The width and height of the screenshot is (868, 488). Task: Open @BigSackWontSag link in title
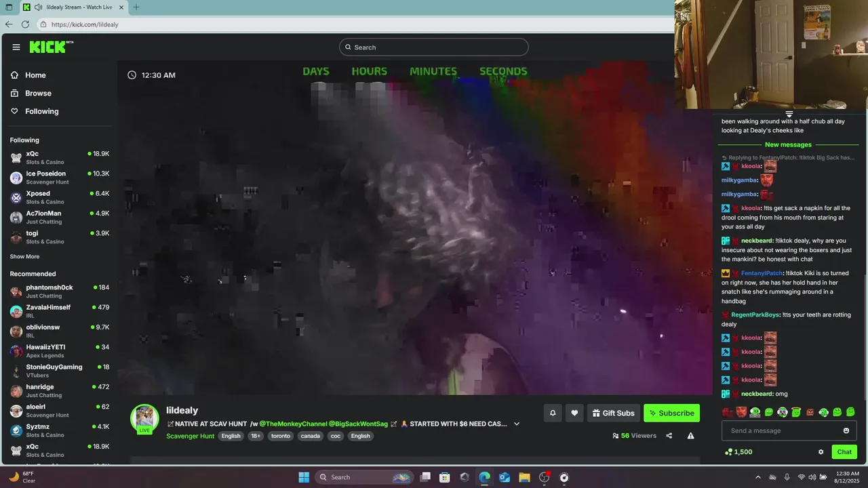tap(358, 424)
